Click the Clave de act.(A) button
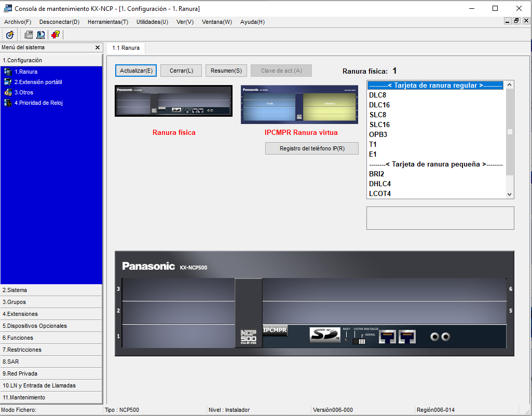Screen dimensions: 532x416 pos(281,71)
